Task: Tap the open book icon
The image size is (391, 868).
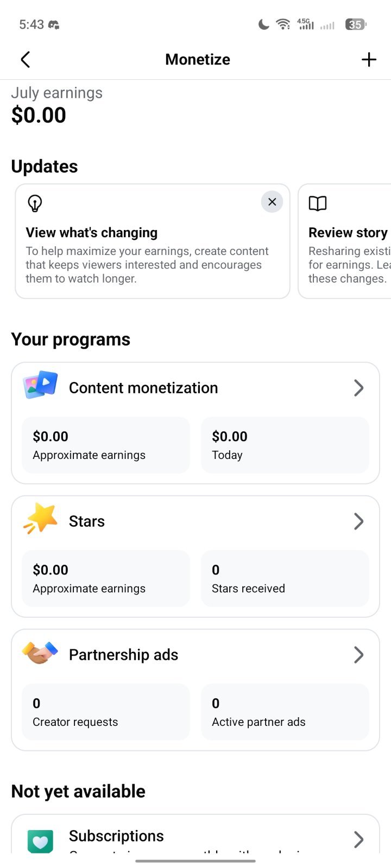Action: (318, 203)
